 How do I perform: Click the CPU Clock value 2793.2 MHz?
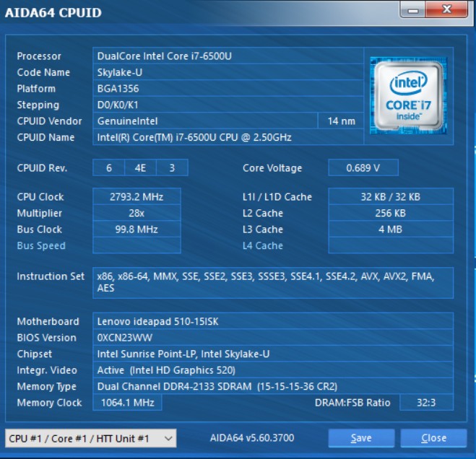[137, 197]
